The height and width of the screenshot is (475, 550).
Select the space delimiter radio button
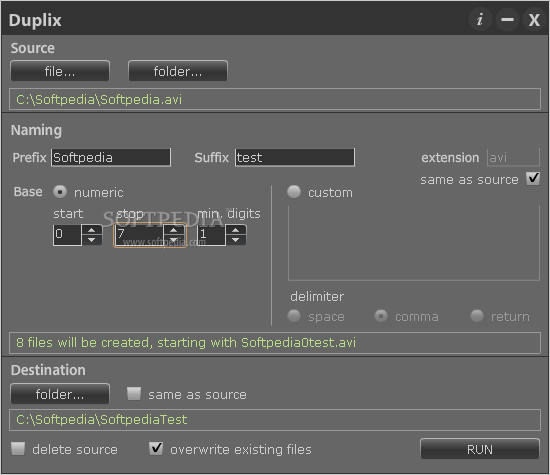[294, 316]
